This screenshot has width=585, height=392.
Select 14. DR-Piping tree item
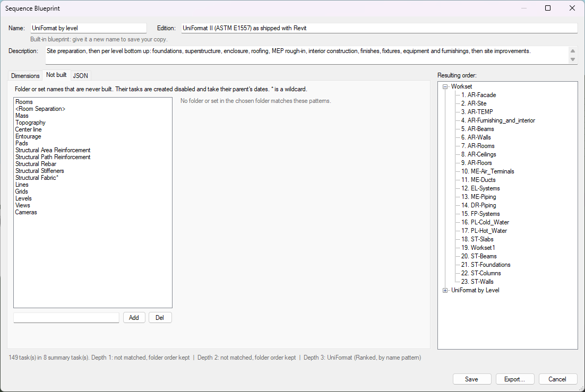tap(479, 205)
